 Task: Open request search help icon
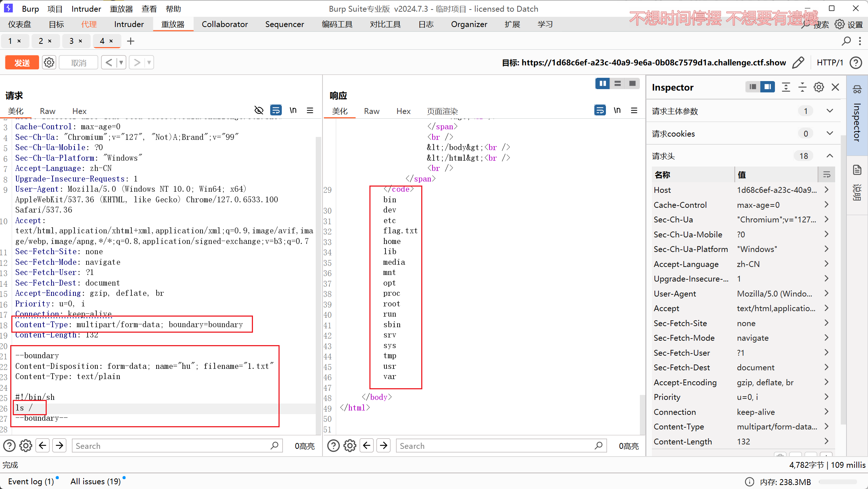pyautogui.click(x=9, y=446)
